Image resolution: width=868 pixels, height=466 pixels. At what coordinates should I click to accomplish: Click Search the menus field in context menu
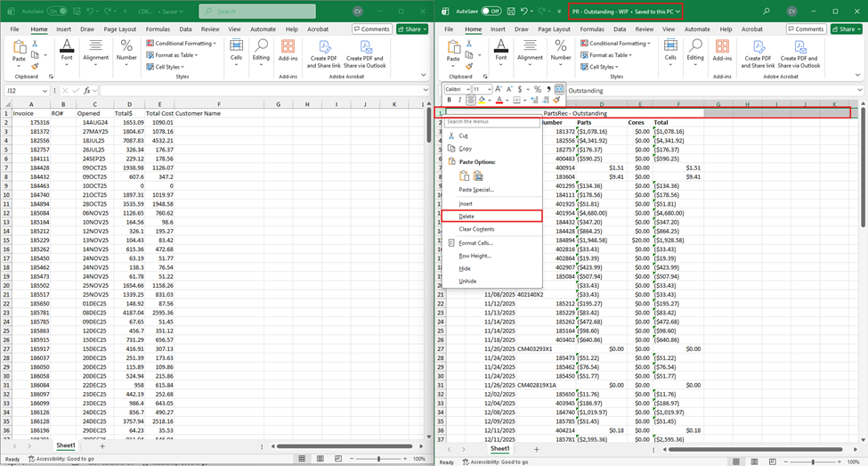[x=491, y=121]
